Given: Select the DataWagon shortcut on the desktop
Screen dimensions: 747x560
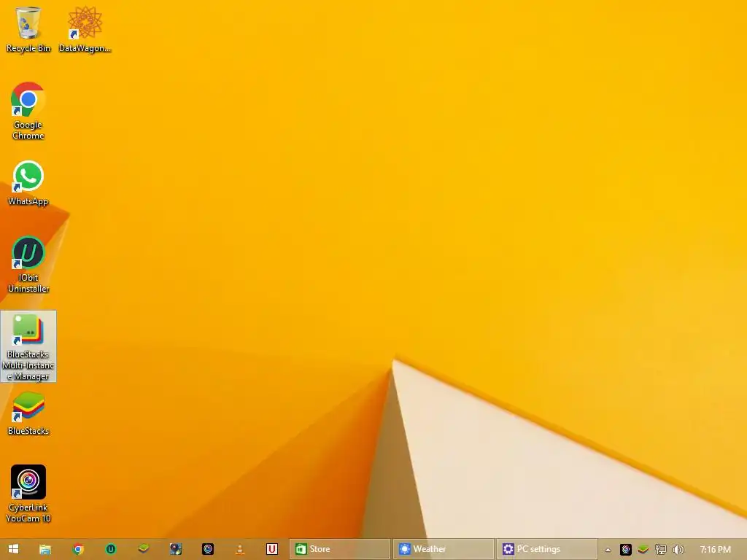Looking at the screenshot, I should pyautogui.click(x=85, y=28).
